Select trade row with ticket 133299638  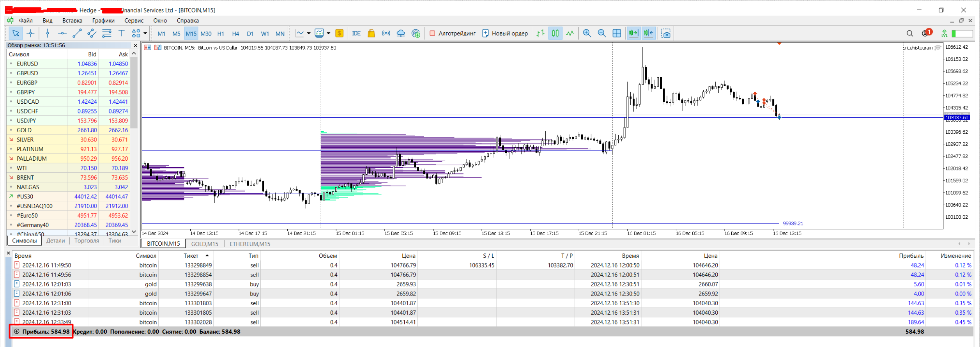coord(493,284)
